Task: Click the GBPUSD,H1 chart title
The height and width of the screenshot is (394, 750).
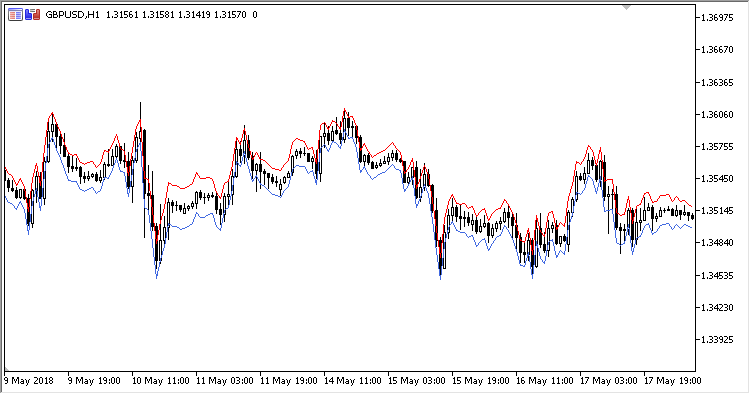Action: [72, 15]
